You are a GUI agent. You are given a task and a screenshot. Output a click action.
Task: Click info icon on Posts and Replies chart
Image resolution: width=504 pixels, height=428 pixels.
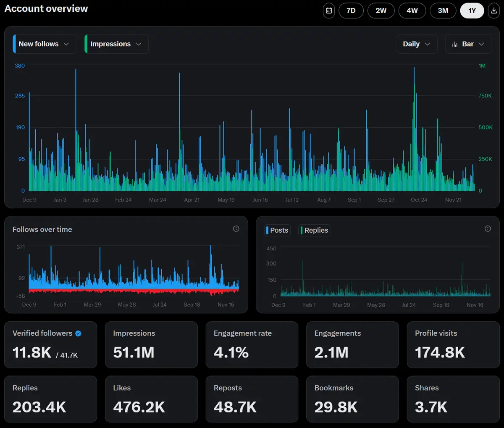tap(488, 228)
